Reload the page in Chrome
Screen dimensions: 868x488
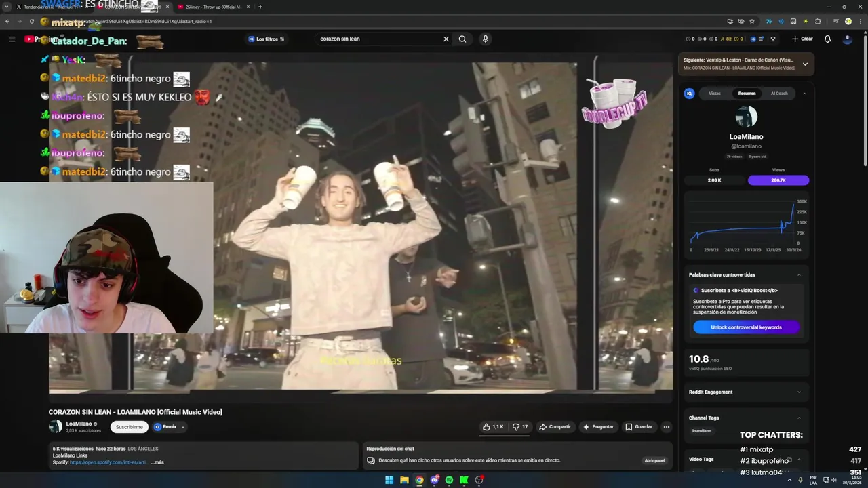pos(31,21)
